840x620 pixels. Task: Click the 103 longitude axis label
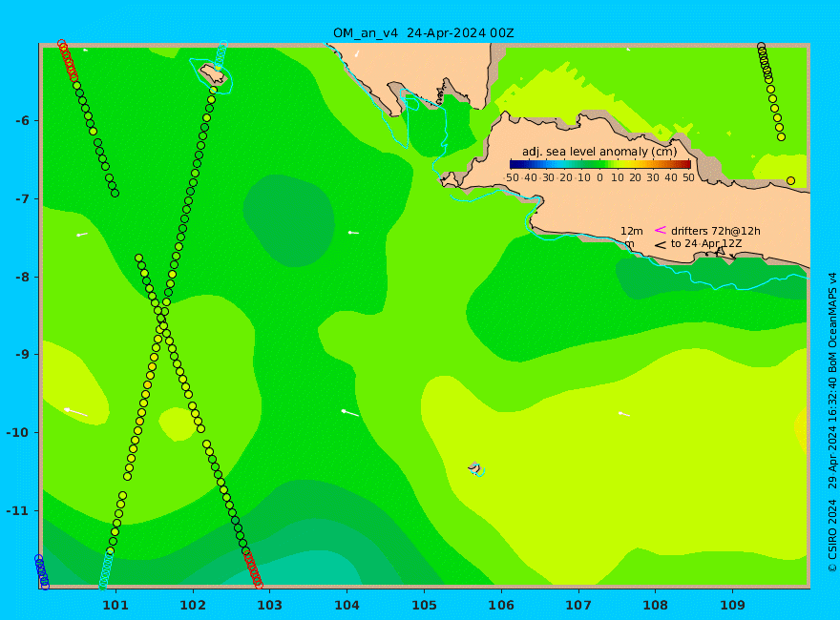[x=269, y=606]
